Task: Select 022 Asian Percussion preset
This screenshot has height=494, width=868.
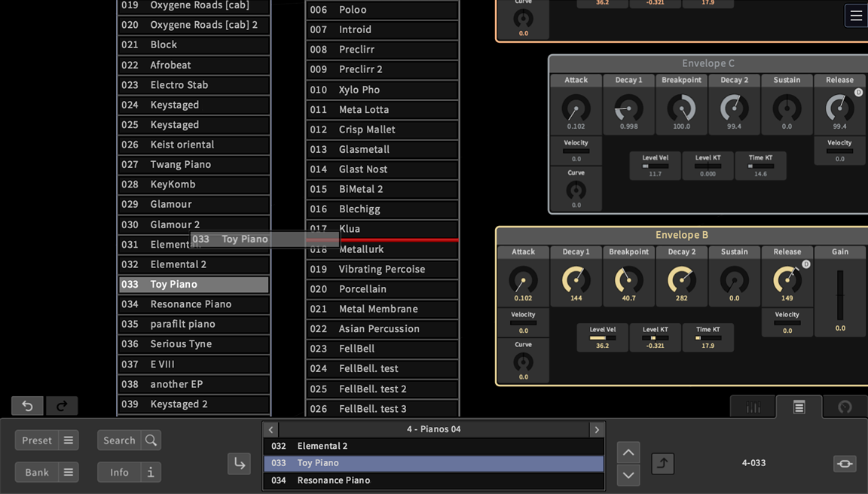Action: 382,328
